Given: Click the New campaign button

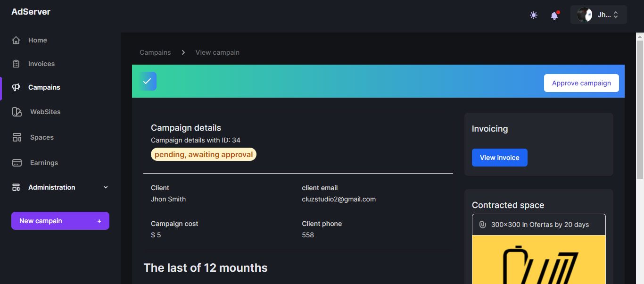Looking at the screenshot, I should point(60,221).
